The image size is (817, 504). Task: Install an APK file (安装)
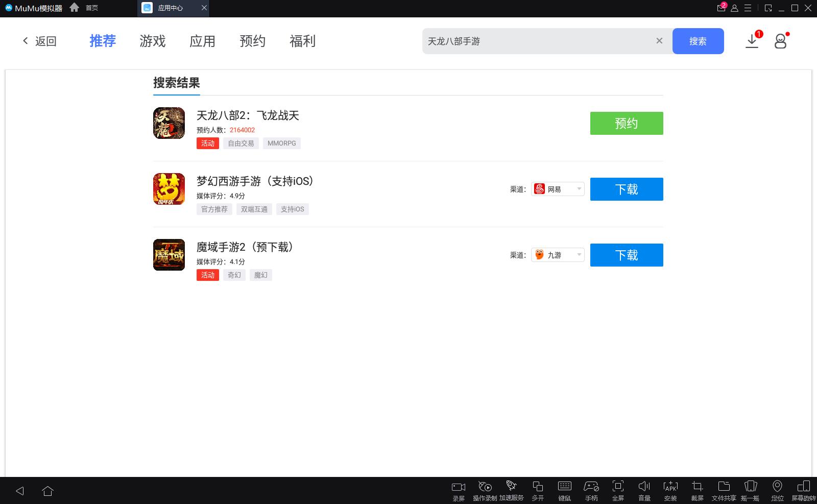click(670, 491)
